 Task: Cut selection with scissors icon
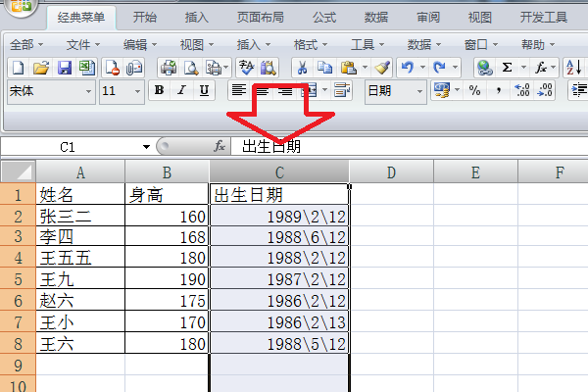point(302,68)
